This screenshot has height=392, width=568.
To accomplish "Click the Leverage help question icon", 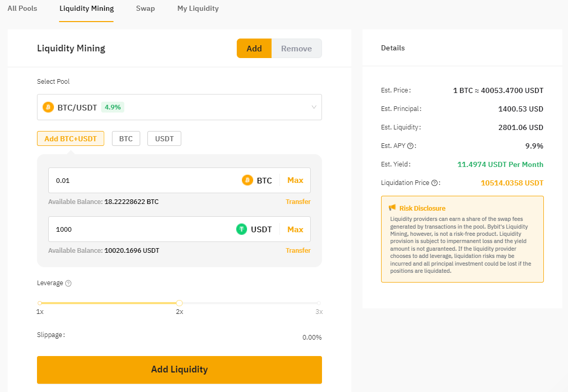I will click(68, 283).
